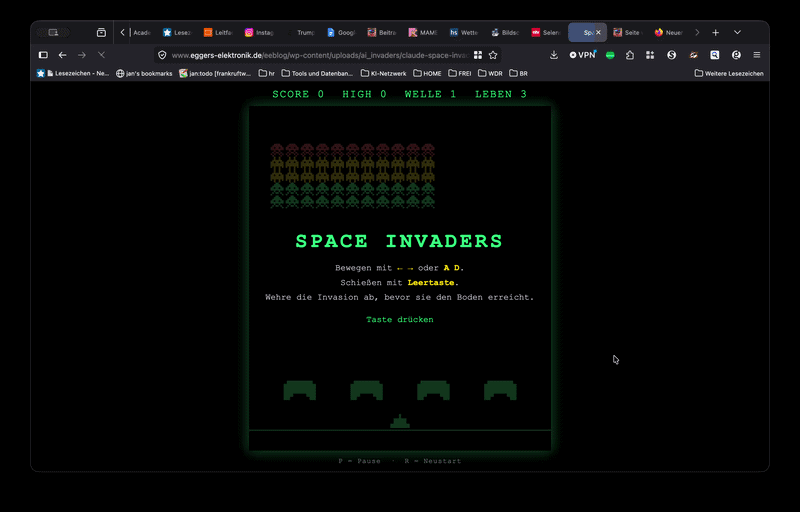Click the four-squares grid extension icon
Viewport: 800px width, 512px height.
coord(650,55)
